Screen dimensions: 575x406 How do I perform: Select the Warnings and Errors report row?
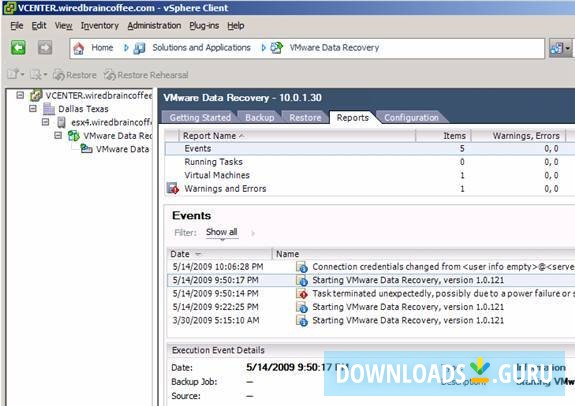coord(370,189)
